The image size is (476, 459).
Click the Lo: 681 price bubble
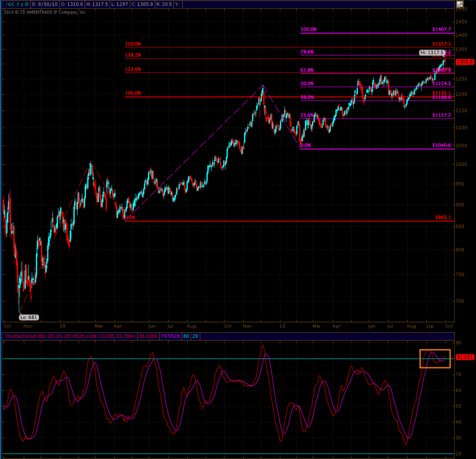coord(28,317)
